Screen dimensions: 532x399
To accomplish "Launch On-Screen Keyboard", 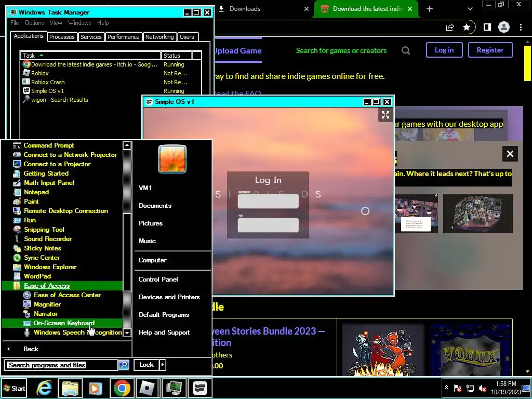I will coord(62,323).
